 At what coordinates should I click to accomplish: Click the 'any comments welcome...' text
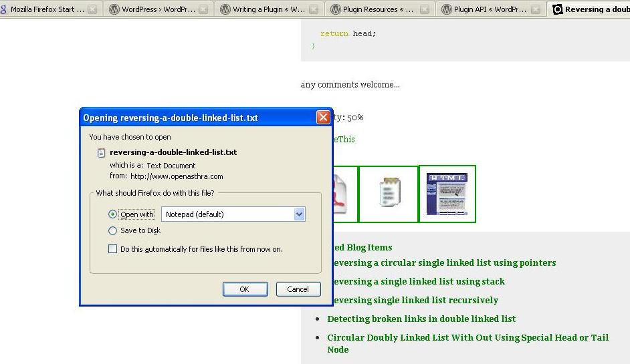tap(350, 85)
